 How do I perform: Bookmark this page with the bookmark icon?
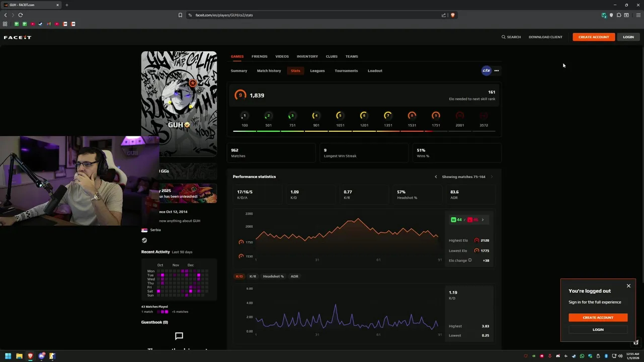click(180, 15)
